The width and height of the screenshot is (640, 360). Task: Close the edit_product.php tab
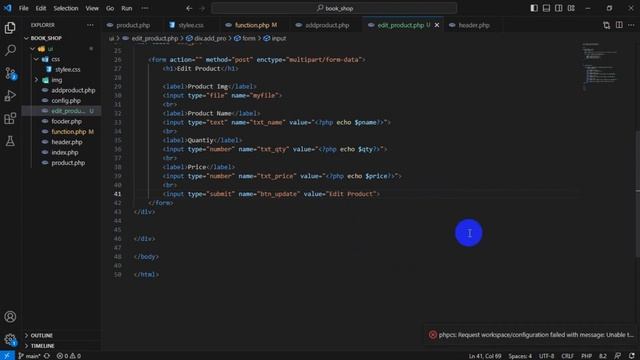(x=437, y=25)
